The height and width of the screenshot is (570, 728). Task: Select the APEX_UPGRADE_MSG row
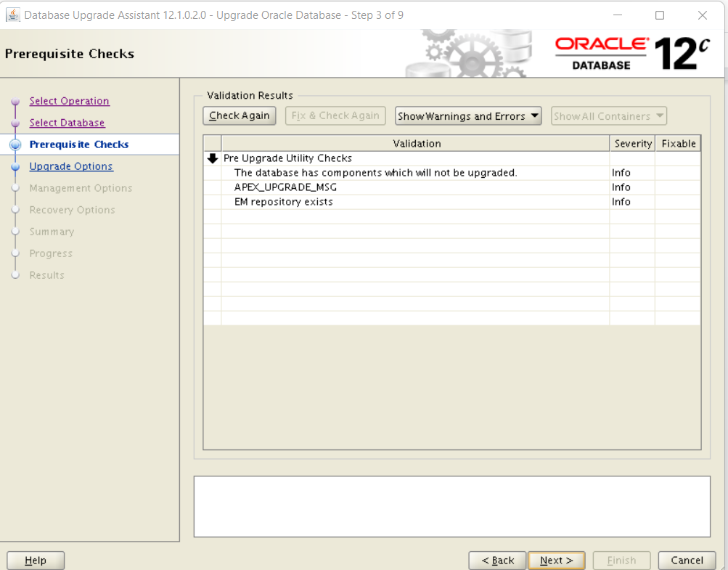452,187
